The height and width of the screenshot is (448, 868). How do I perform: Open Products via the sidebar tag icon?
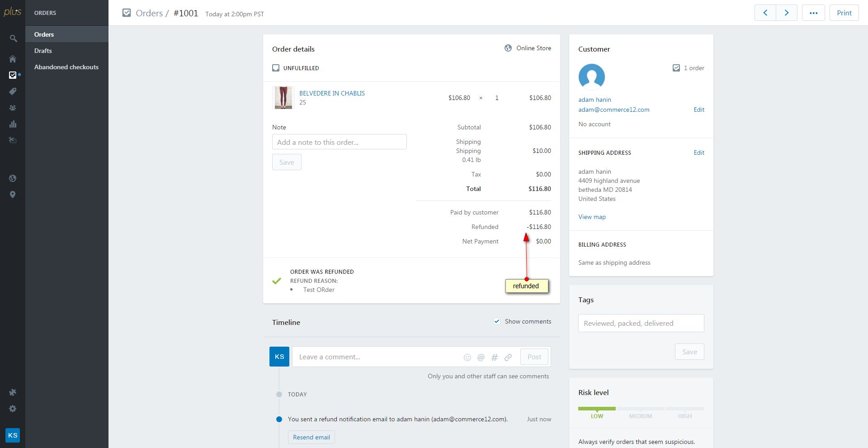pos(13,91)
